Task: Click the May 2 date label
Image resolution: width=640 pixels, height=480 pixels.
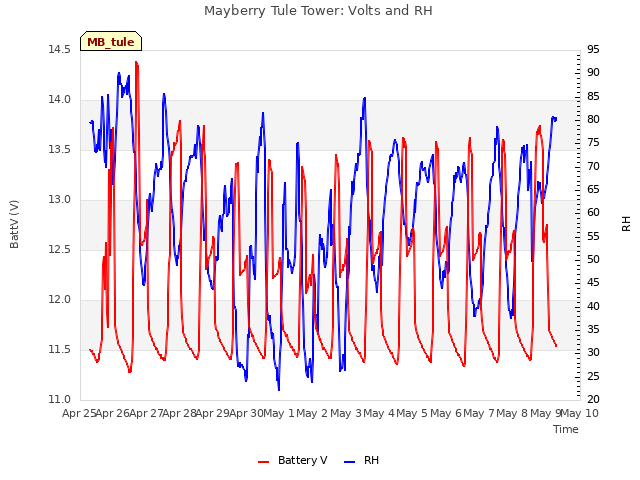Action: click(312, 414)
